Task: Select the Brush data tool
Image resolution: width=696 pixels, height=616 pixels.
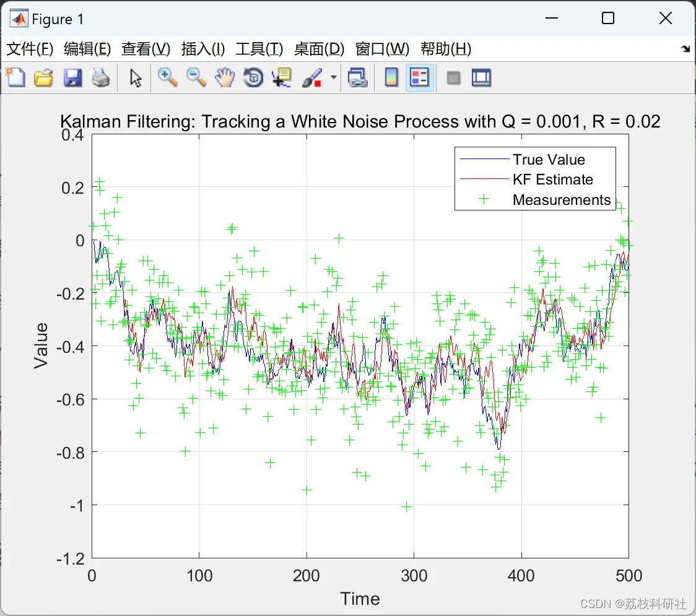Action: pyautogui.click(x=312, y=77)
